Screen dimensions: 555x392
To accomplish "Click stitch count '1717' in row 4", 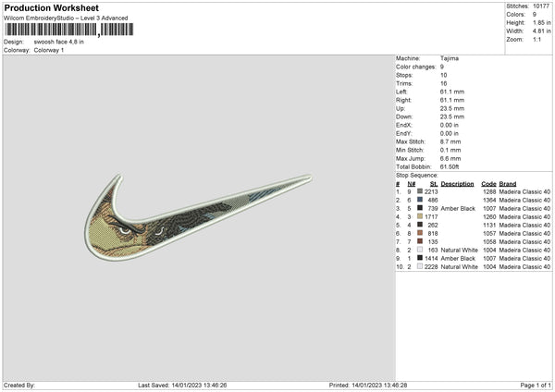I will (x=431, y=217).
